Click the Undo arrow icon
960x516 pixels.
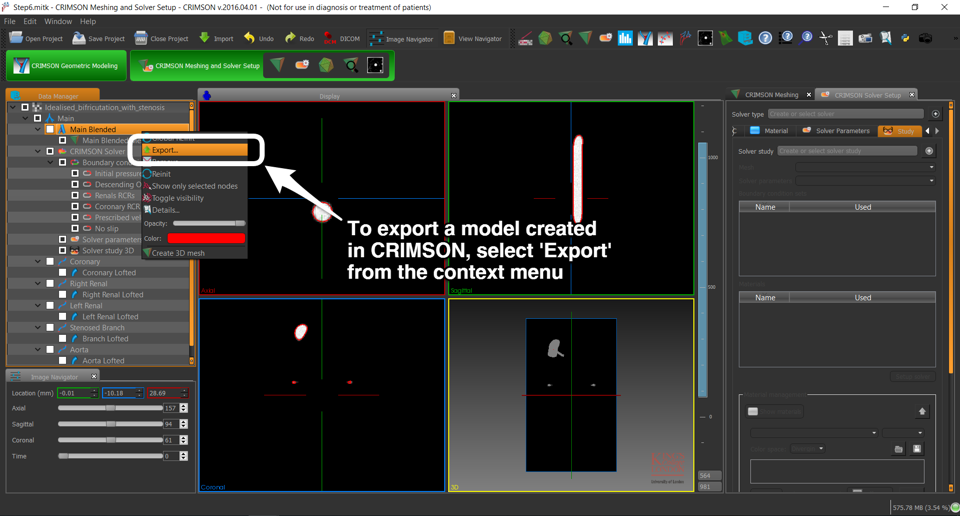point(249,38)
